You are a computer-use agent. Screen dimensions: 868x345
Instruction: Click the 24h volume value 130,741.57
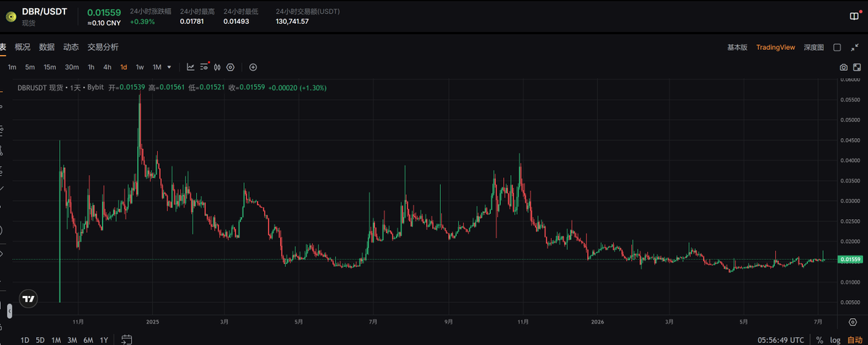pos(292,22)
